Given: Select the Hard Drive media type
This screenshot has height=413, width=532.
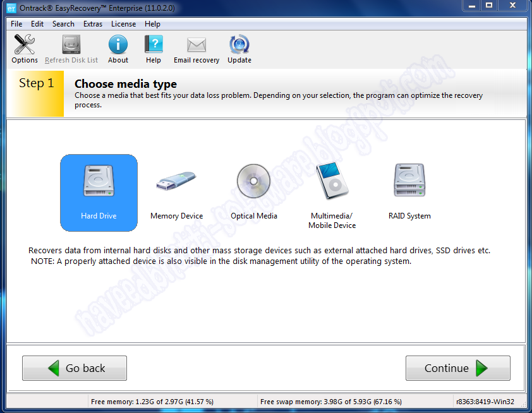Looking at the screenshot, I should pyautogui.click(x=99, y=193).
